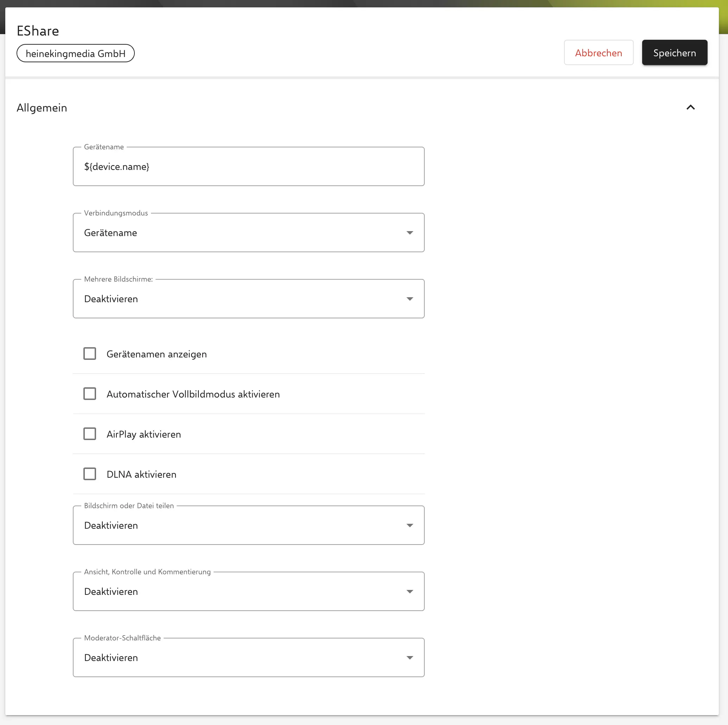The image size is (728, 725).
Task: Open the Bildschirm oder Datei teilen selector
Action: [x=249, y=525]
